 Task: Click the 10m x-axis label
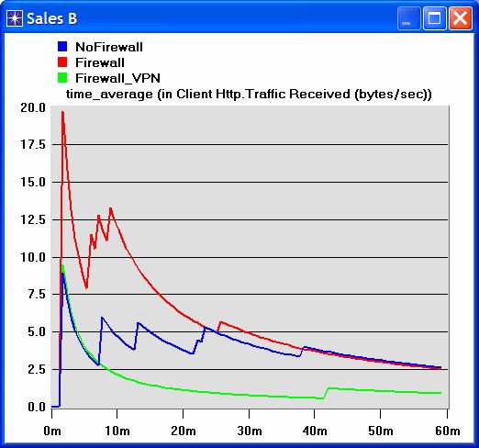(117, 431)
